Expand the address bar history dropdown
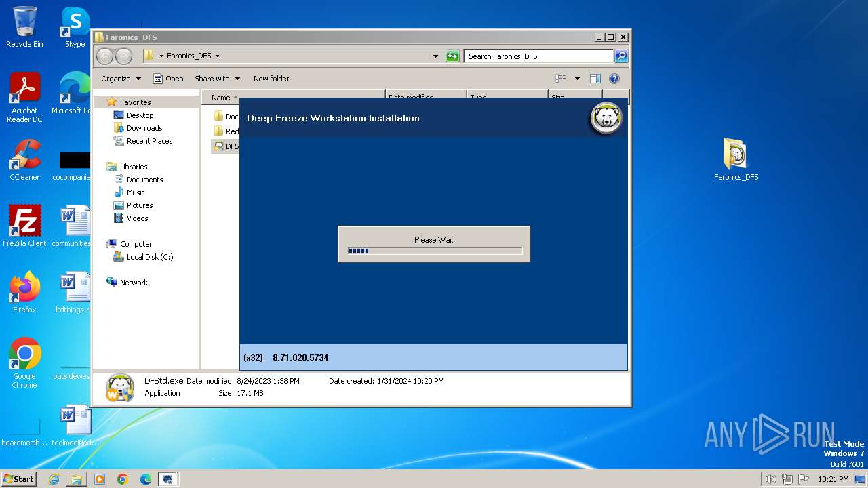868x488 pixels. pos(435,56)
